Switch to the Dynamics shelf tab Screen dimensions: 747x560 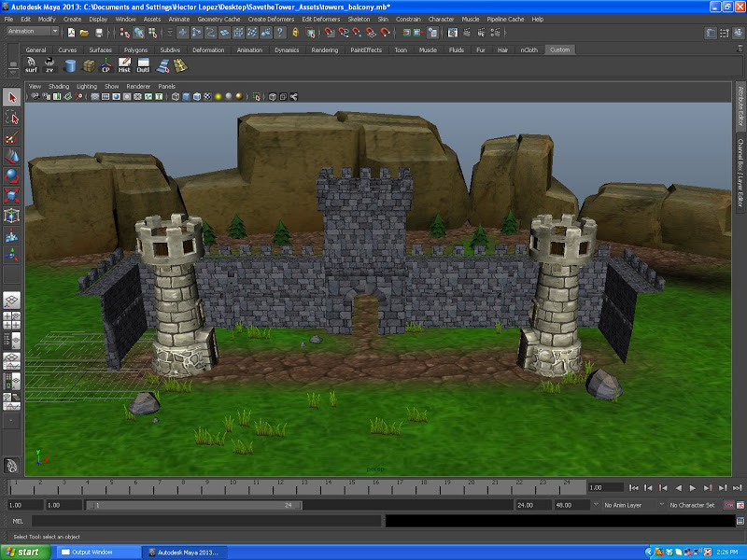tap(287, 49)
